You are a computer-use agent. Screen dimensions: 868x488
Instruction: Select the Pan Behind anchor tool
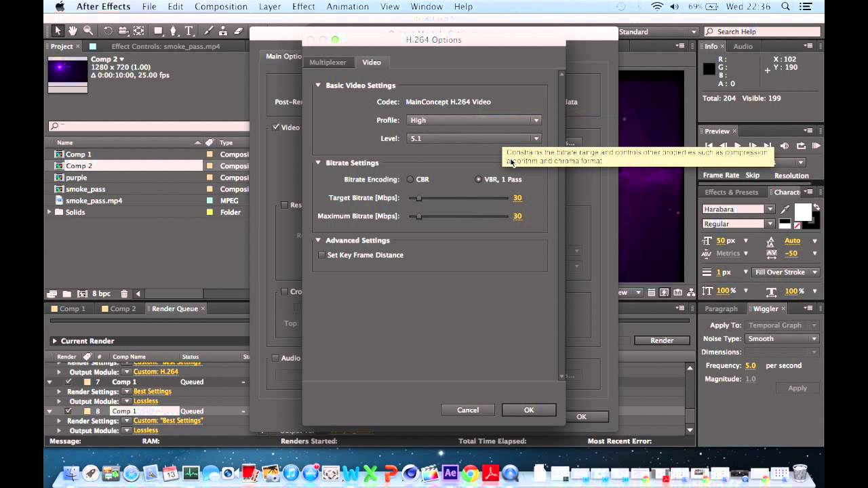pos(138,31)
